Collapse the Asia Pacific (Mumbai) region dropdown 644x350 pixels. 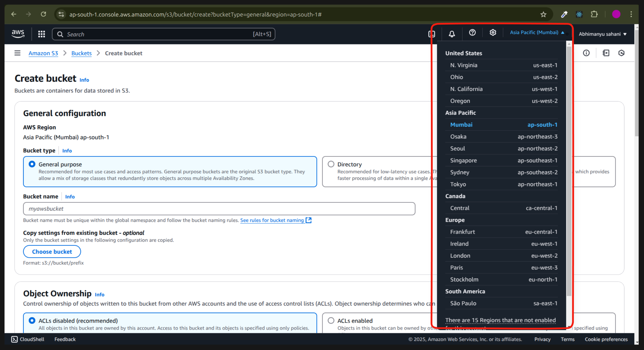click(x=537, y=32)
